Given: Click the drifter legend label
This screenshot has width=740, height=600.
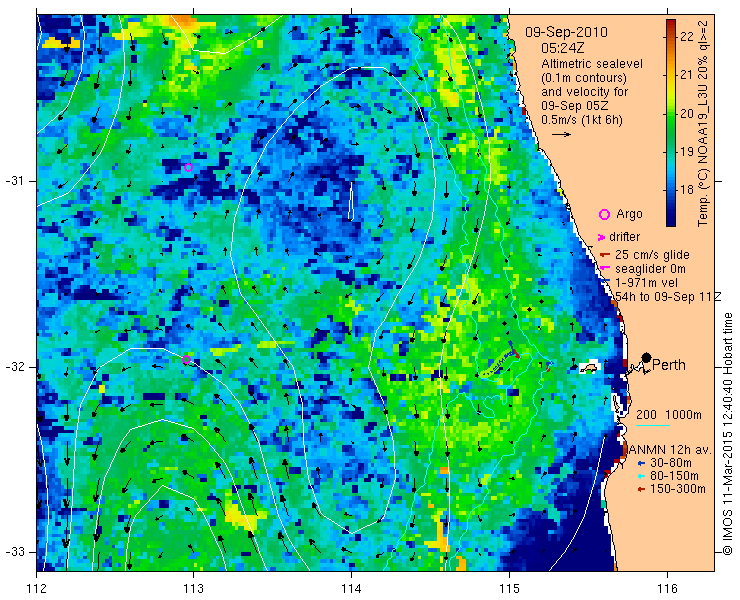Looking at the screenshot, I should click(624, 237).
